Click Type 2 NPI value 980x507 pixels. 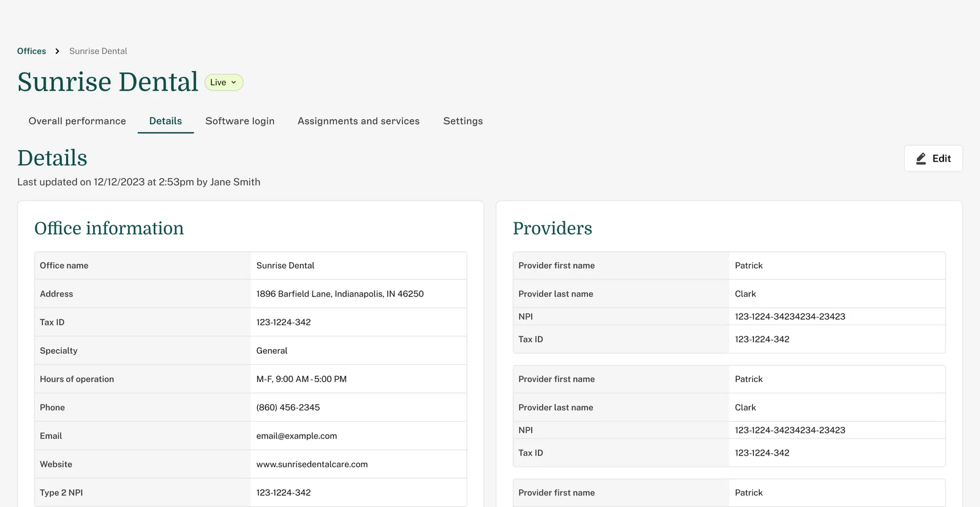pos(284,493)
